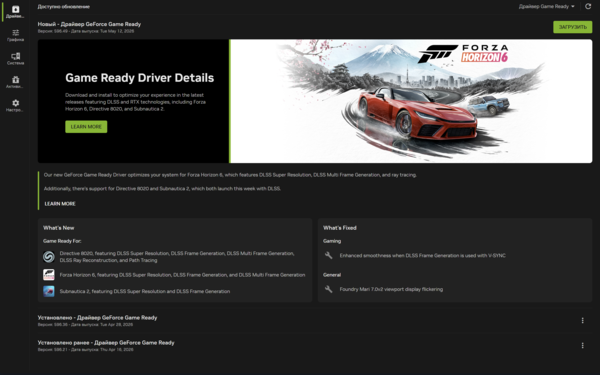
Task: Click the banner 'Download and install to optimize' paragraph
Action: tap(135, 102)
